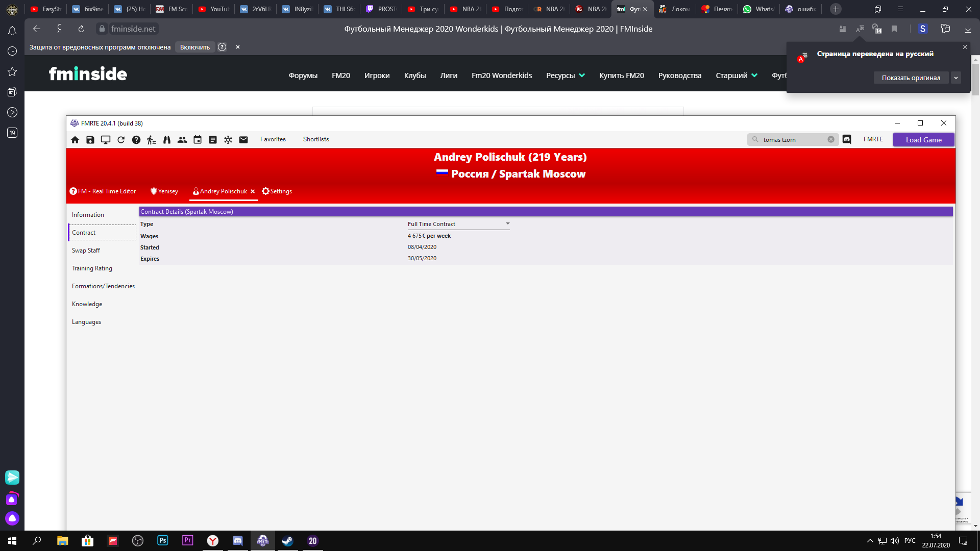Open the monitor display icon
The width and height of the screenshot is (980, 551).
[x=106, y=140]
